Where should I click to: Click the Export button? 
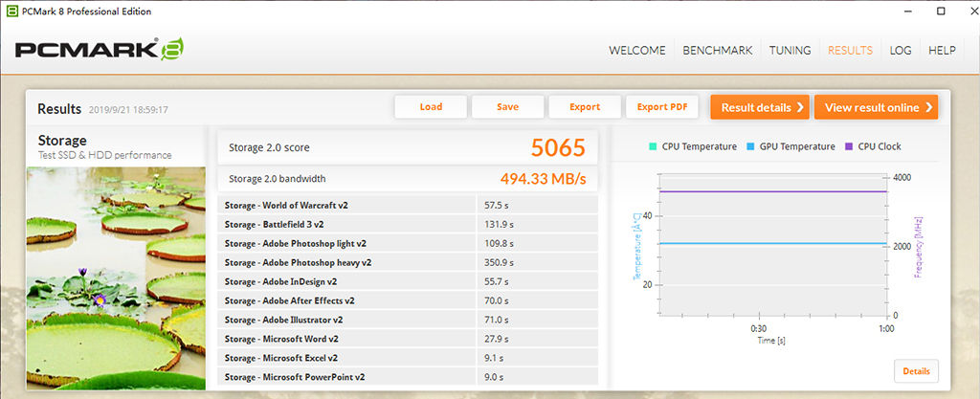[x=585, y=107]
